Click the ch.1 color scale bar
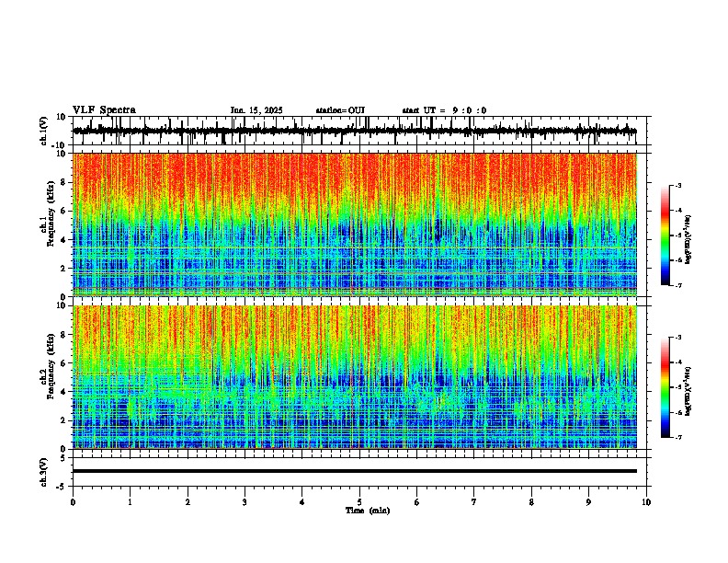 pyautogui.click(x=665, y=236)
